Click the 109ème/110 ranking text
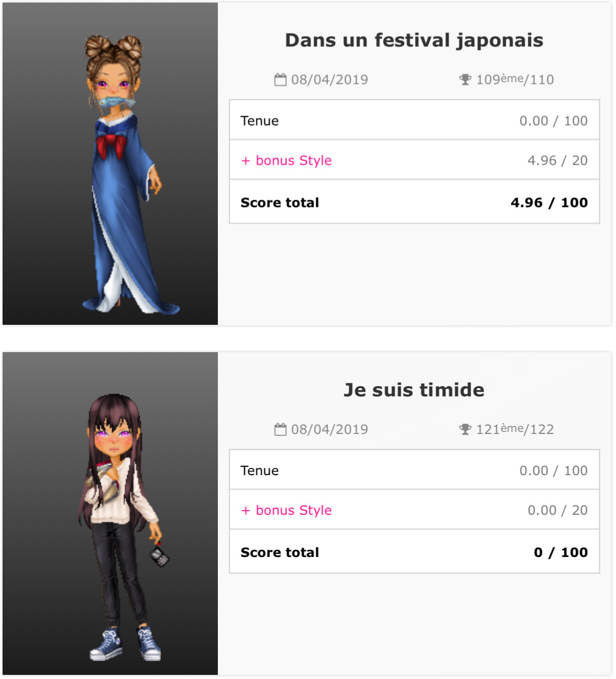 (x=515, y=80)
